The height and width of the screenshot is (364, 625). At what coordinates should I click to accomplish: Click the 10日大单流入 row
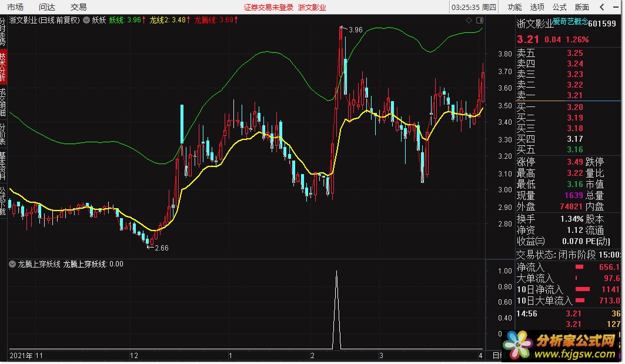click(569, 300)
